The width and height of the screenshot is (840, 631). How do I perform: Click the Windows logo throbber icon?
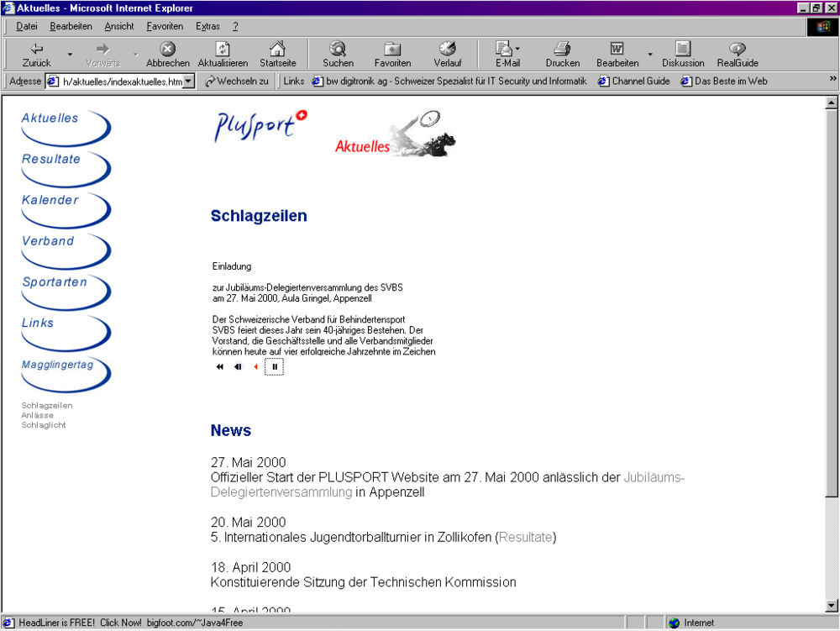[822, 27]
